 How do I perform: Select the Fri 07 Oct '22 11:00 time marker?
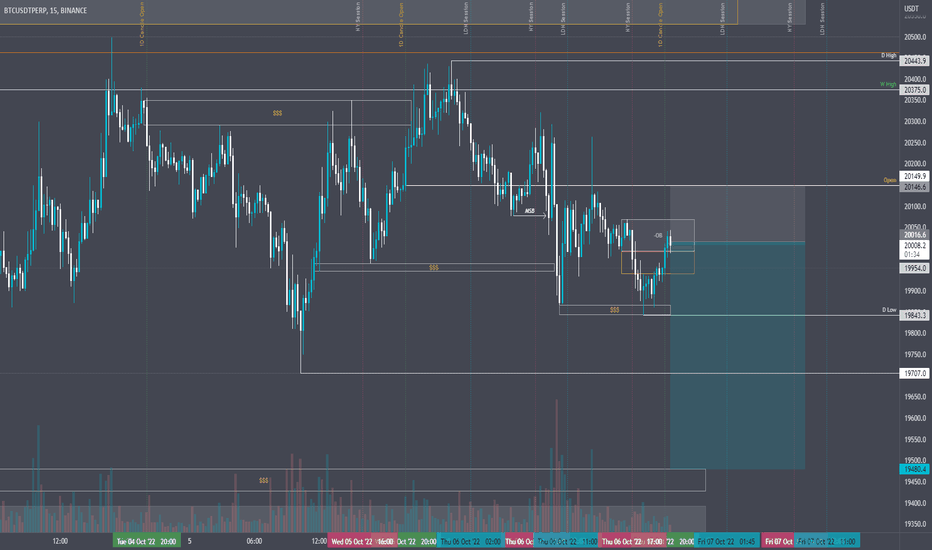[x=827, y=541]
